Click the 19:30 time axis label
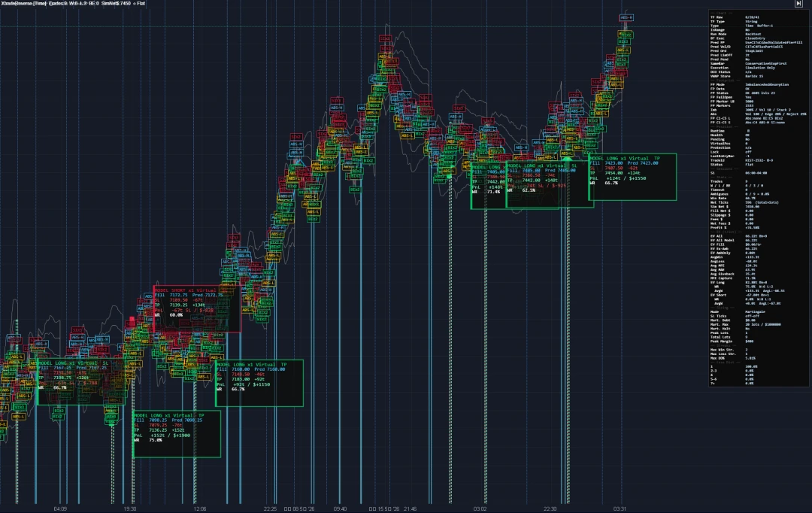 129,508
